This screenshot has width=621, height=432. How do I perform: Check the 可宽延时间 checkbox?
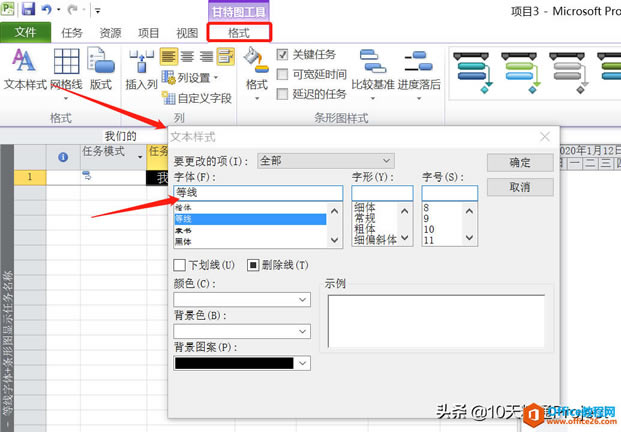[282, 74]
